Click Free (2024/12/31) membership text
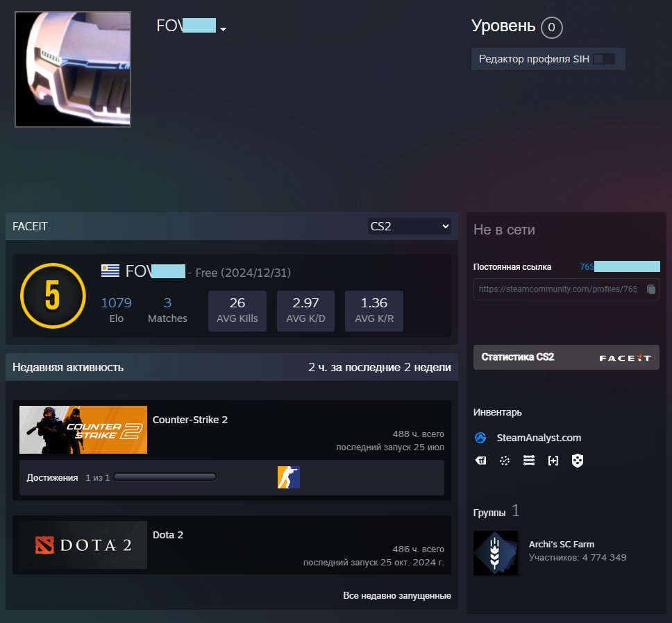Image resolution: width=672 pixels, height=623 pixels. coord(243,273)
